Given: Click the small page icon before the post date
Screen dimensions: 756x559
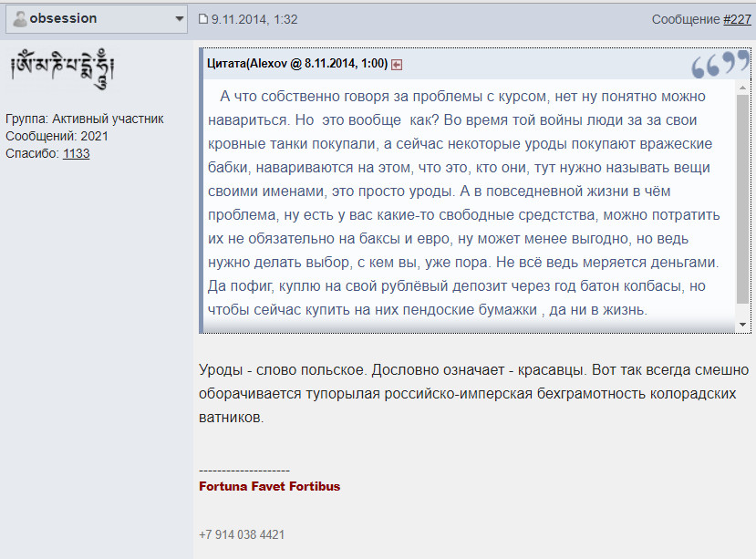Looking at the screenshot, I should coord(203,19).
